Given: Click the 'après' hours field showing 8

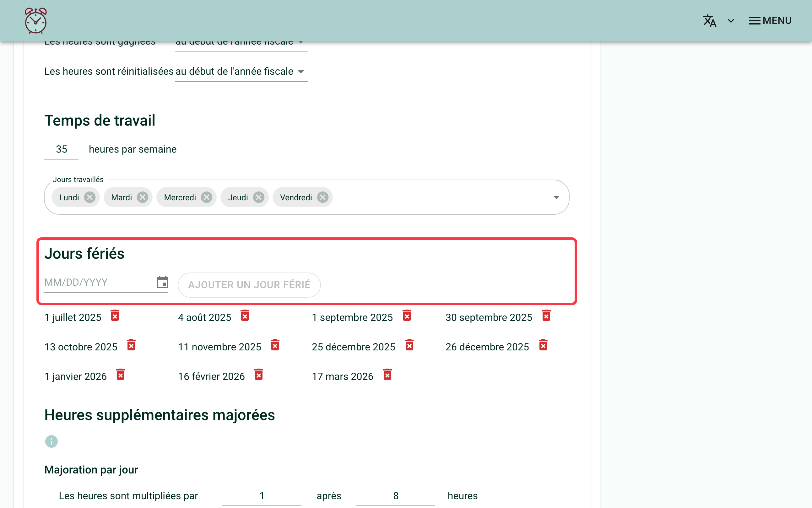Looking at the screenshot, I should tap(395, 496).
